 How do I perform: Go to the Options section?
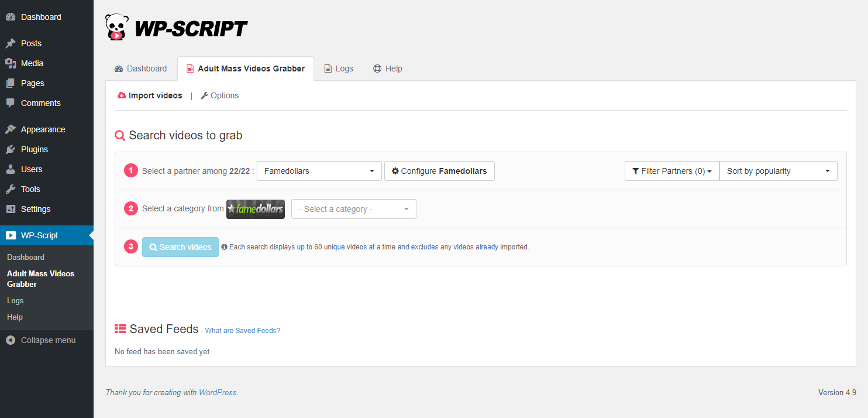(x=220, y=95)
